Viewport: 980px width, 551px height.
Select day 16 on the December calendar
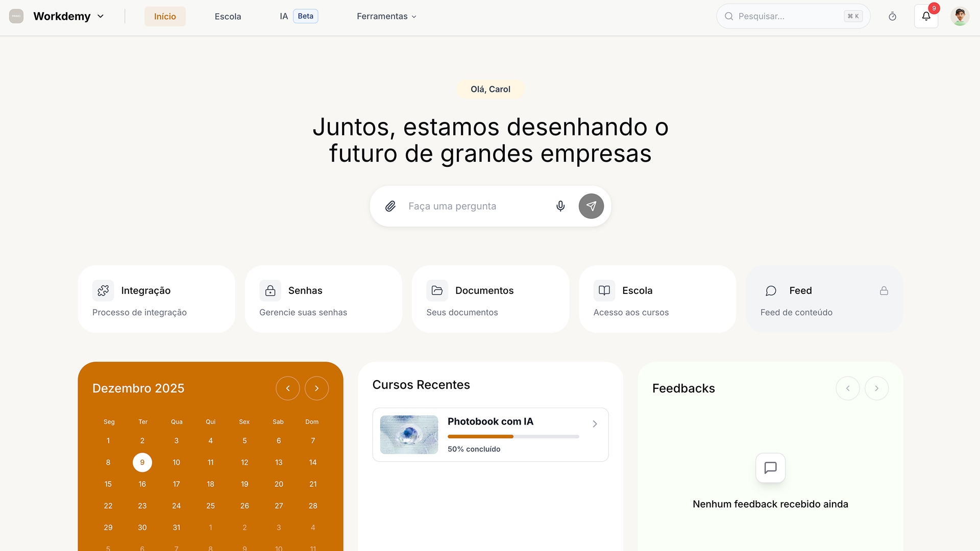coord(142,484)
